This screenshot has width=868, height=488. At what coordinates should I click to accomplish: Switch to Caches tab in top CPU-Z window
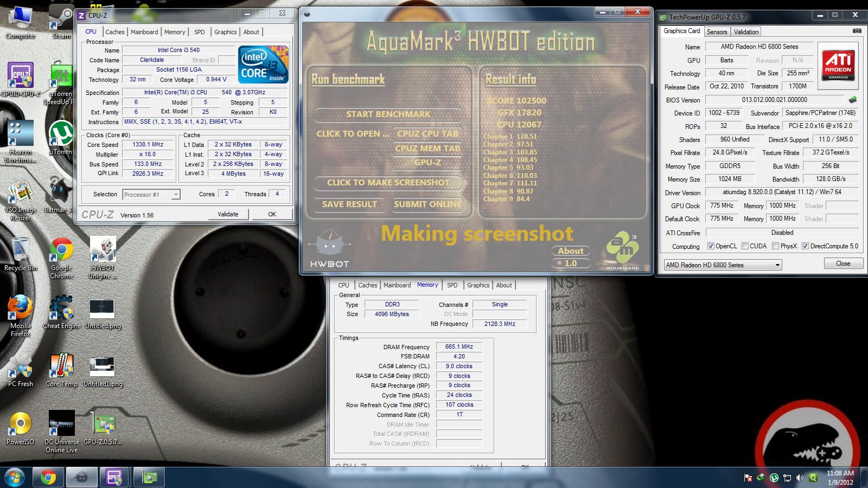[114, 32]
